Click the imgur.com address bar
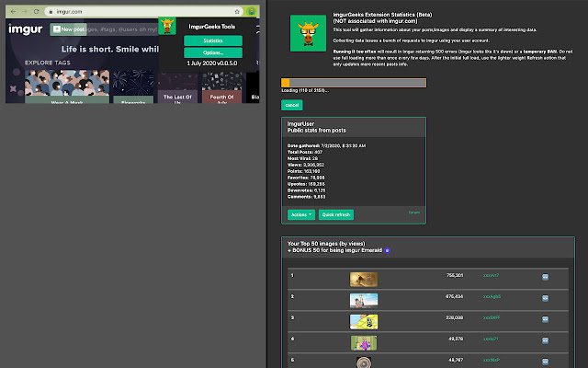Image resolution: width=588 pixels, height=368 pixels. click(x=144, y=12)
